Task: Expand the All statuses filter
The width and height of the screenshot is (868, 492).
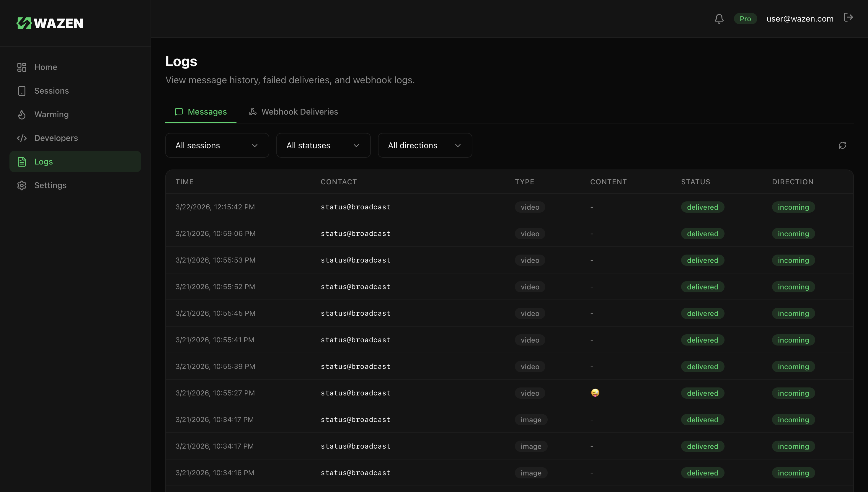Action: pos(323,145)
